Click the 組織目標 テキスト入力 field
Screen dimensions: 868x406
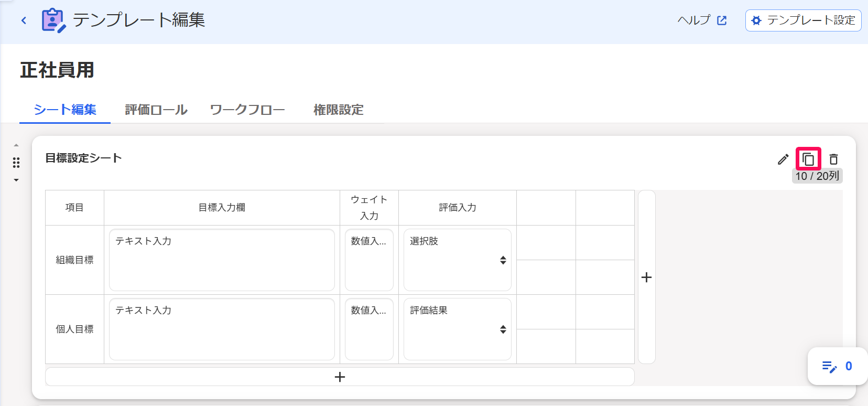click(222, 260)
